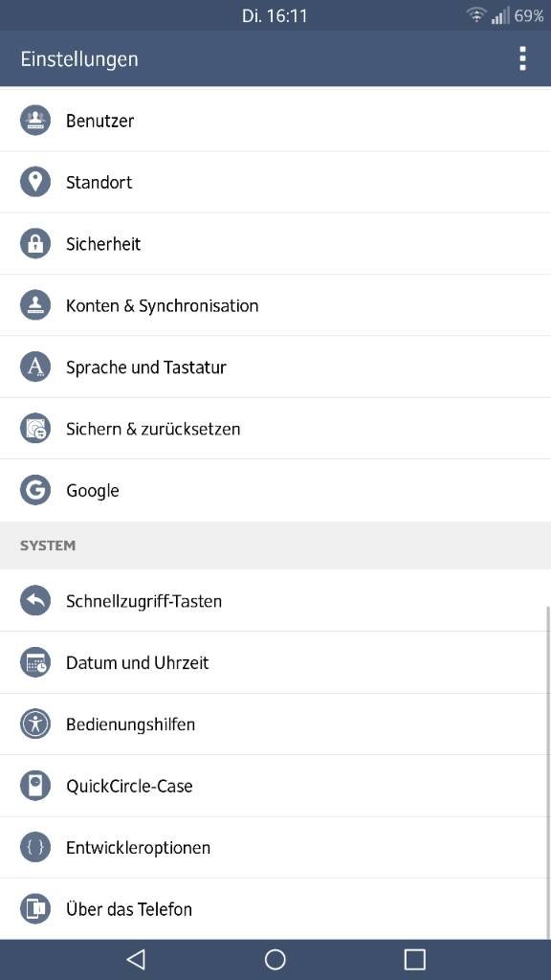Screen dimensions: 551x980
Task: Tap the Datum und Uhrzeit calendar icon
Action: [x=35, y=662]
